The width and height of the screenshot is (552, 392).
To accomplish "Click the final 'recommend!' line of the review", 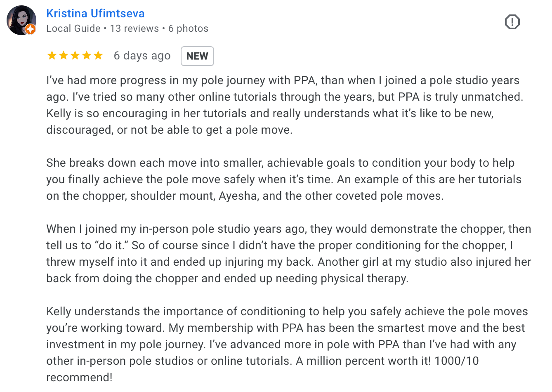I will pyautogui.click(x=79, y=378).
